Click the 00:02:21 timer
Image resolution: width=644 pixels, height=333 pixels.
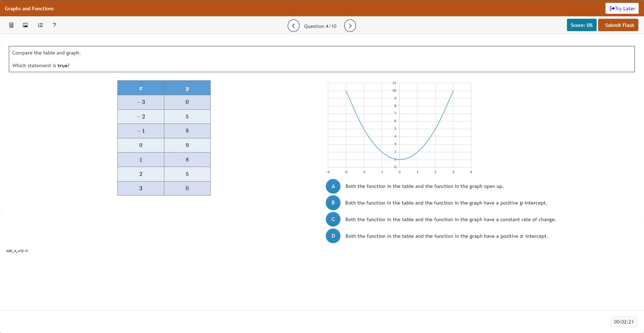(x=624, y=322)
